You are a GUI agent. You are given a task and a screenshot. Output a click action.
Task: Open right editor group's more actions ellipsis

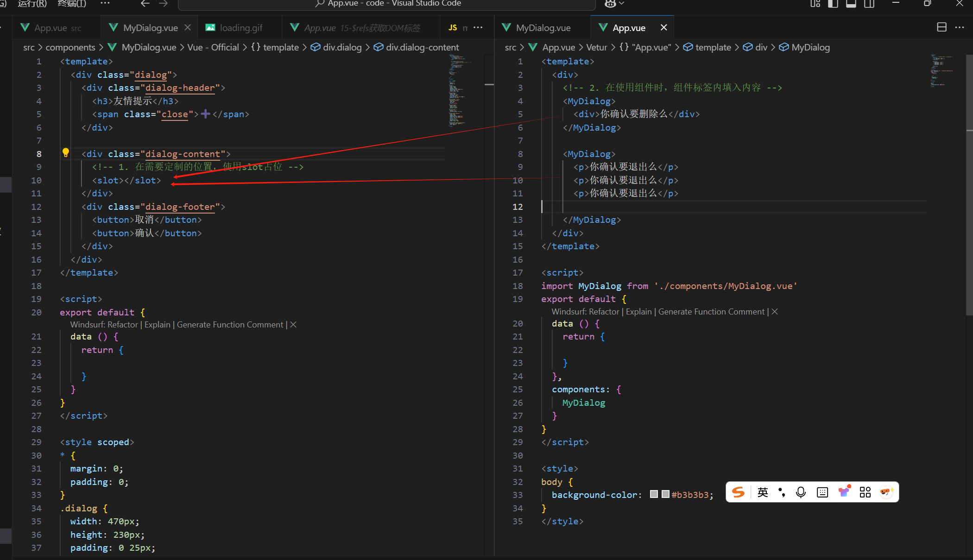pos(960,27)
